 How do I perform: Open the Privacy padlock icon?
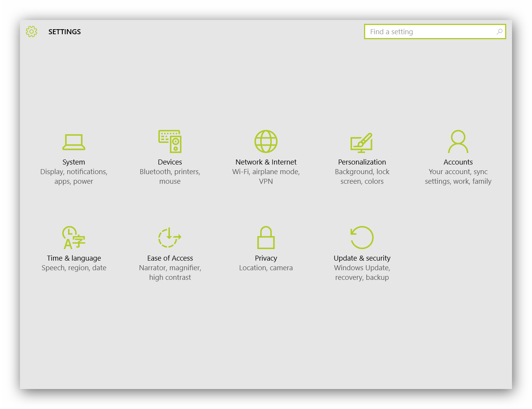[x=266, y=238]
